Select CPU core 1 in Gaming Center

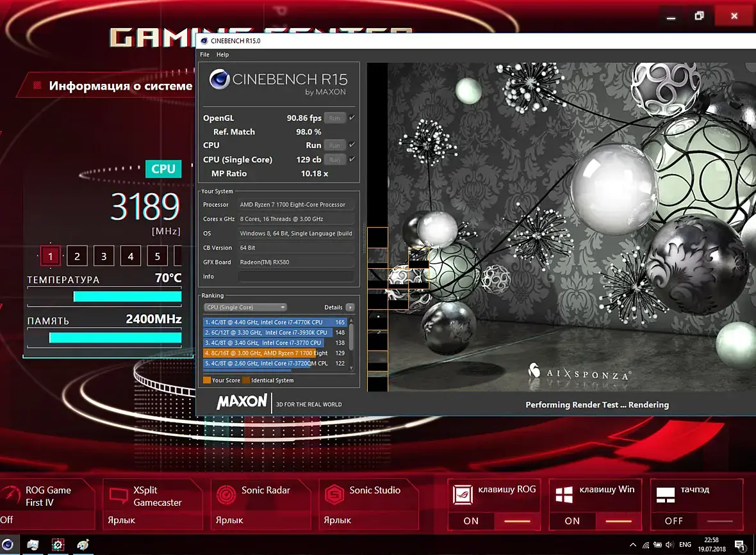pyautogui.click(x=50, y=256)
